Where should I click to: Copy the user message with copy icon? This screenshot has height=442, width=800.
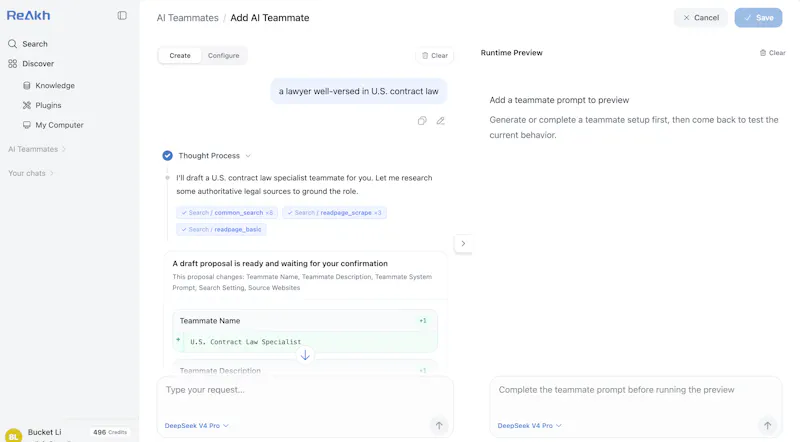(x=422, y=121)
